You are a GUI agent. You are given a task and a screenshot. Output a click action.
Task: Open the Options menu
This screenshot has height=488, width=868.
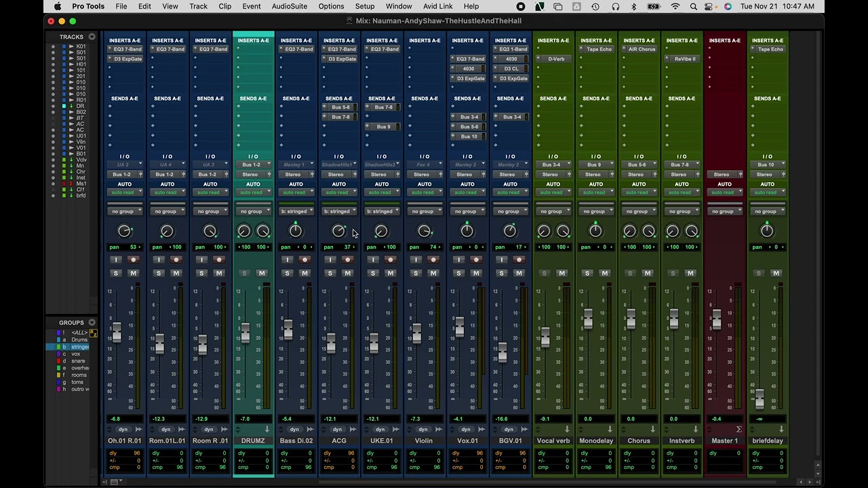(x=332, y=6)
